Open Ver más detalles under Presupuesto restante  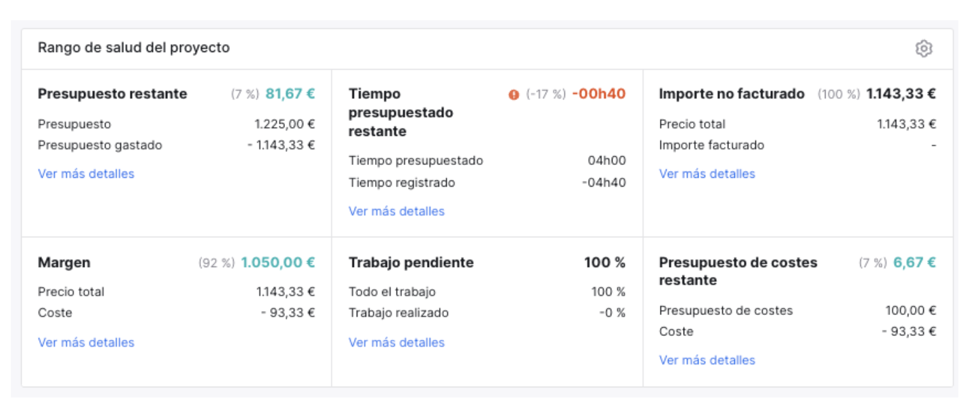click(x=86, y=174)
